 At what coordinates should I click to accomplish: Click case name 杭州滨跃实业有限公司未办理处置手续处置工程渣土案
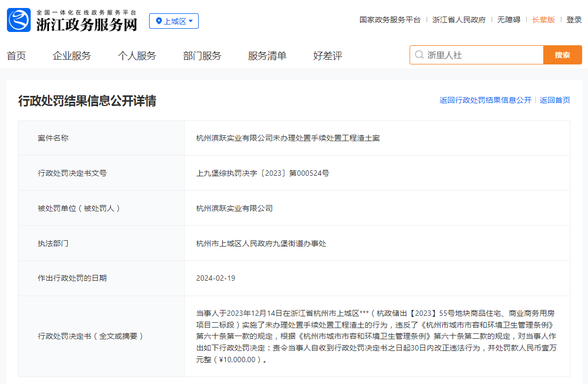pos(288,138)
